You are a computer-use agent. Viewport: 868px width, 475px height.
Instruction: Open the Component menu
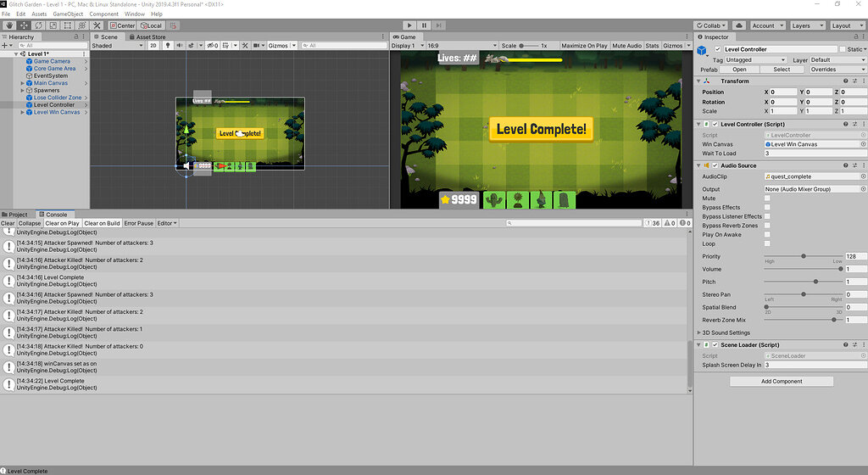(103, 14)
